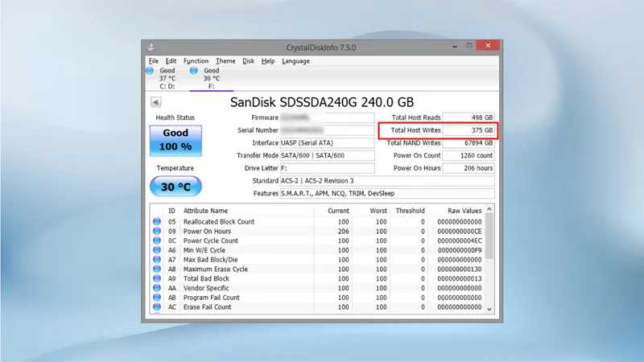
Task: Click the Drive Letter field
Action: point(328,168)
